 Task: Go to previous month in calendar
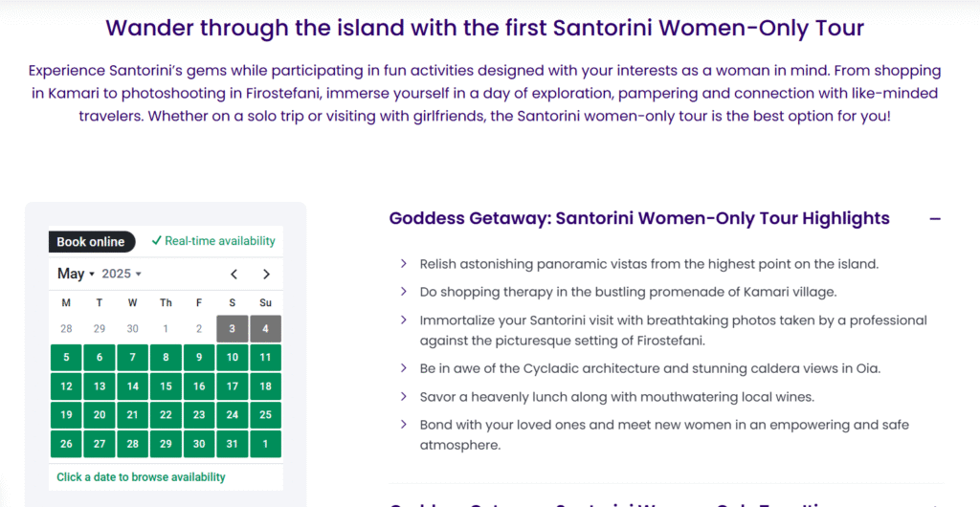click(234, 275)
